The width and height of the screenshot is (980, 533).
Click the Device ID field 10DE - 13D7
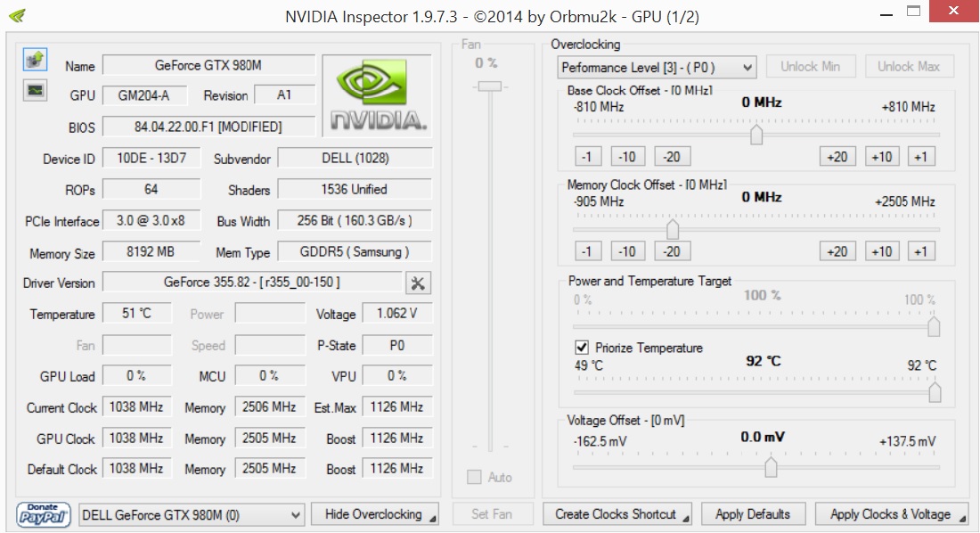151,159
